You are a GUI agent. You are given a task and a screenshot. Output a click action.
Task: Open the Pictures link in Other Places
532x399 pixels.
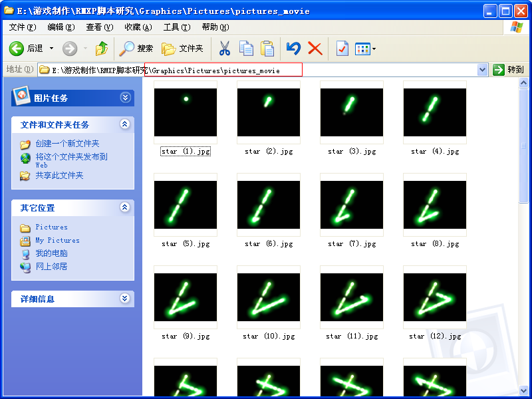pyautogui.click(x=51, y=227)
